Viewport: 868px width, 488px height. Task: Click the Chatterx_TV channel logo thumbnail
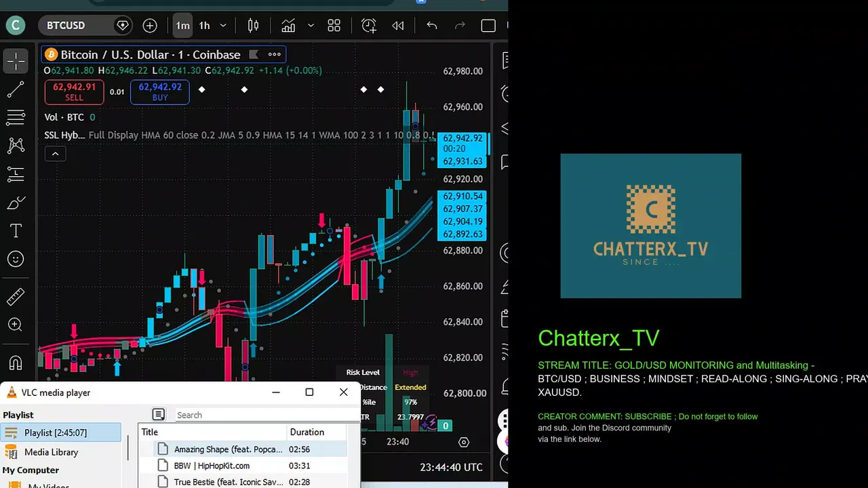click(650, 226)
